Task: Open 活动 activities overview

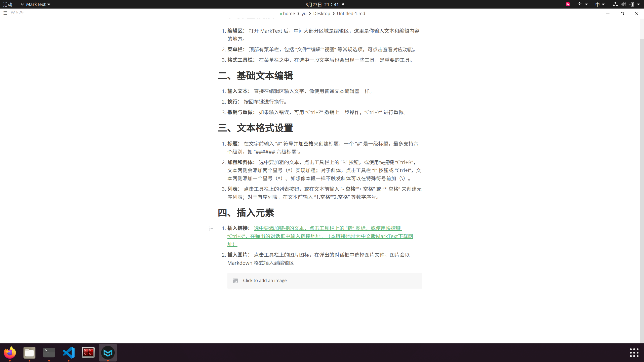Action: [8, 4]
